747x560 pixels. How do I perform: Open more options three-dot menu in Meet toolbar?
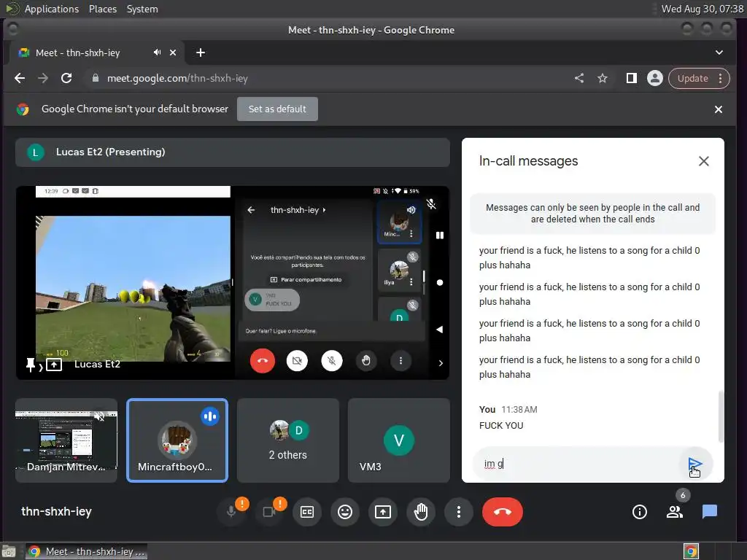point(459,512)
